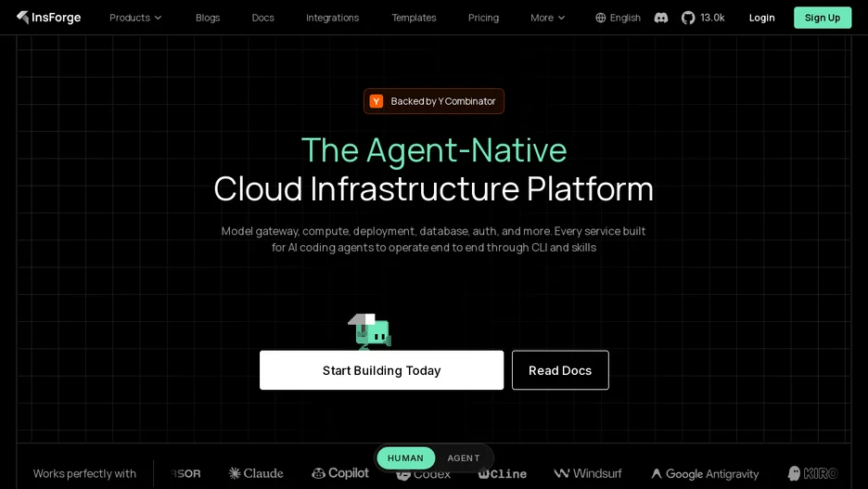Viewport: 868px width, 489px height.
Task: Go to the Integrations nav item
Action: [x=332, y=18]
